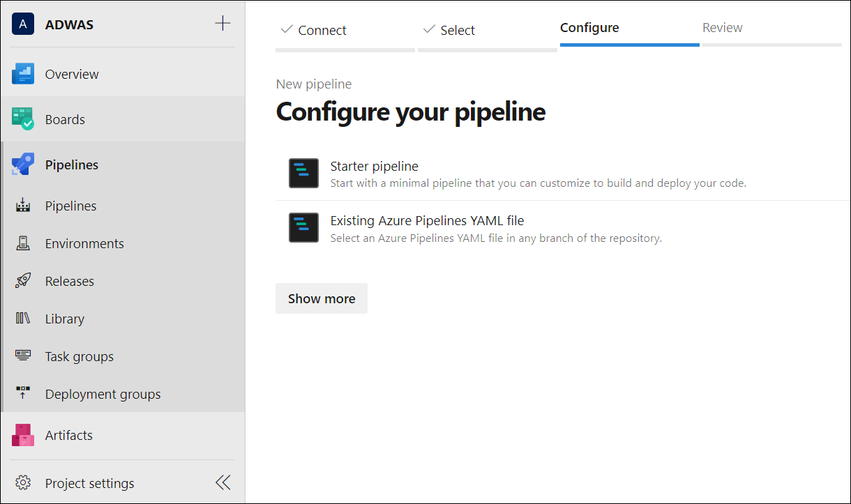The height and width of the screenshot is (504, 851).
Task: Create new item with the plus icon
Action: (x=223, y=22)
